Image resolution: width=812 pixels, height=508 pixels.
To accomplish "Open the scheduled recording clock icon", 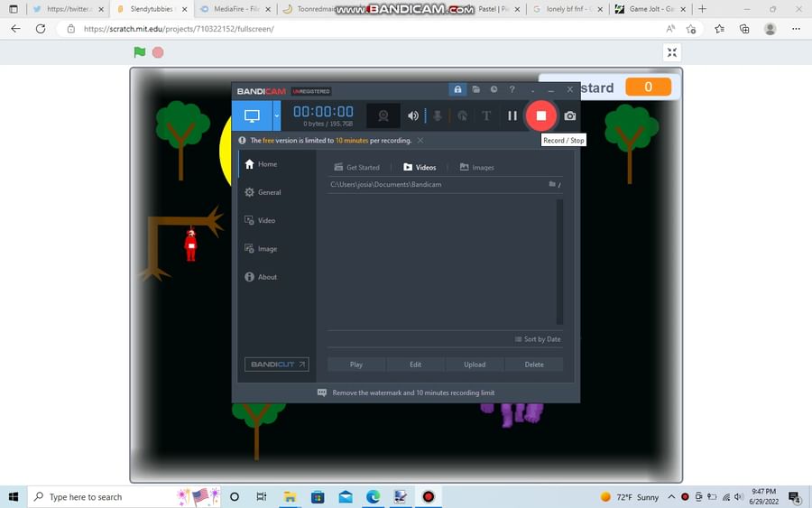I will (x=494, y=89).
